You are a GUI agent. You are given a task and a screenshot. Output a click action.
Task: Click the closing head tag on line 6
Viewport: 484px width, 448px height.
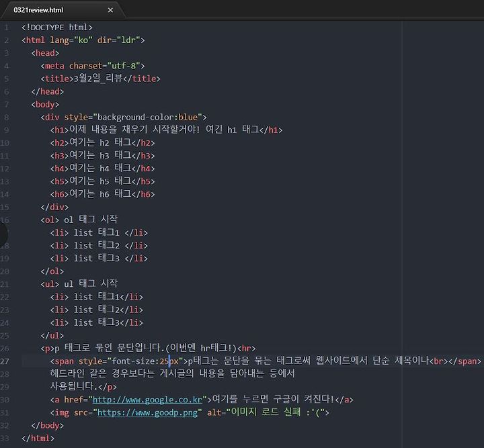click(48, 91)
